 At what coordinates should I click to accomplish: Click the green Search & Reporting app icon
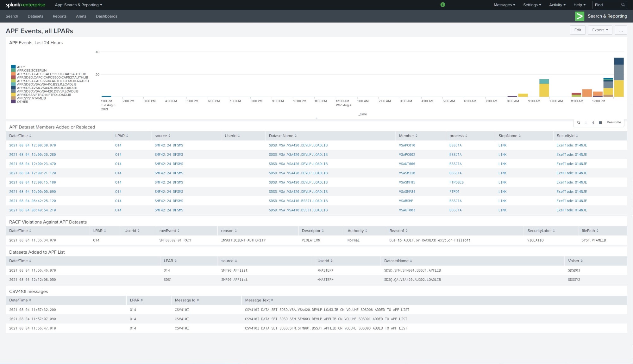[x=580, y=16]
